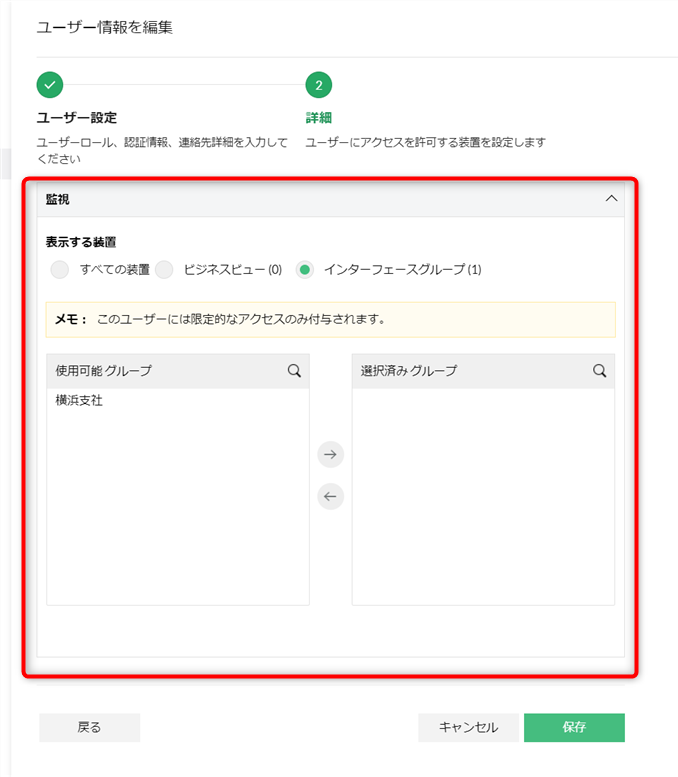The height and width of the screenshot is (777, 678).
Task: Click the search icon in 選択済みグループ header
Action: point(599,370)
